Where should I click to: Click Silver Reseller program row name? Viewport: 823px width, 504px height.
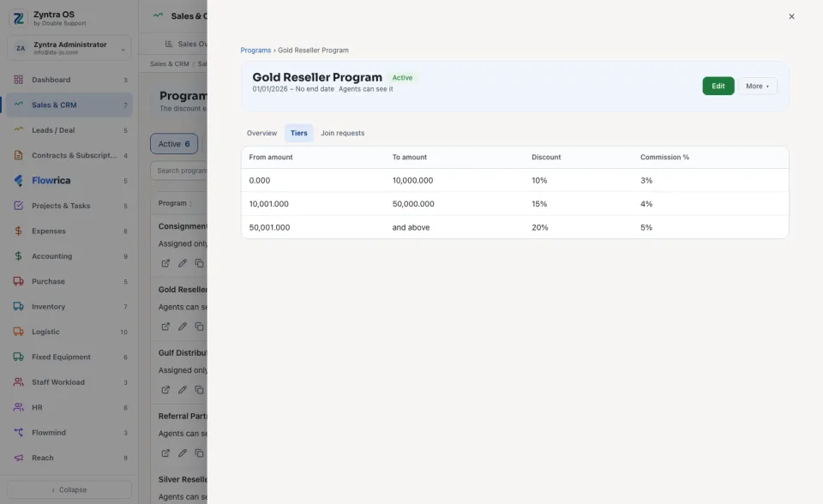coord(183,479)
